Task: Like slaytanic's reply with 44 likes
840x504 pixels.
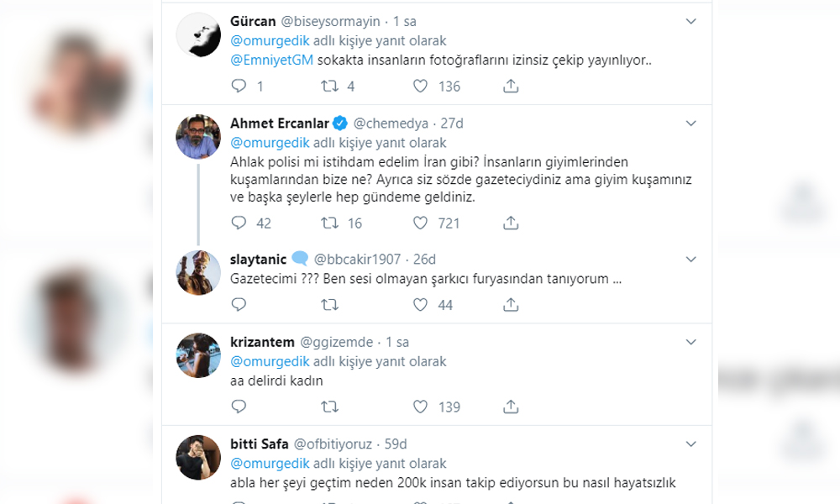Action: [x=421, y=304]
